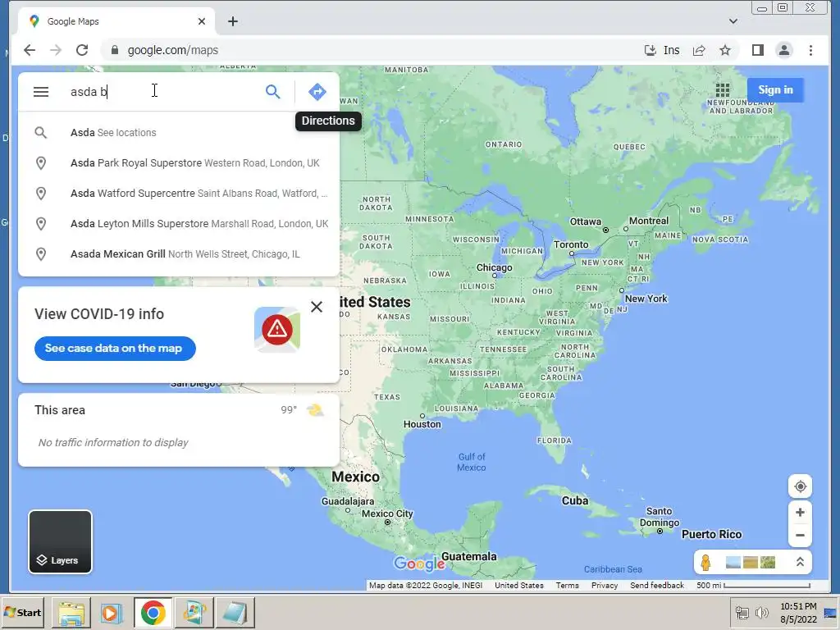Click the Terms link in map footer

tap(567, 586)
